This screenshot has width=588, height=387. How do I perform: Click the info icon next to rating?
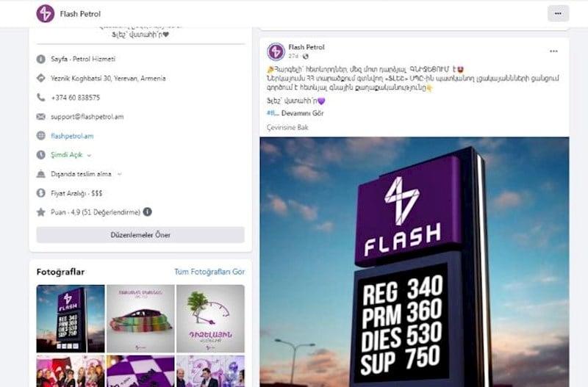tap(148, 212)
